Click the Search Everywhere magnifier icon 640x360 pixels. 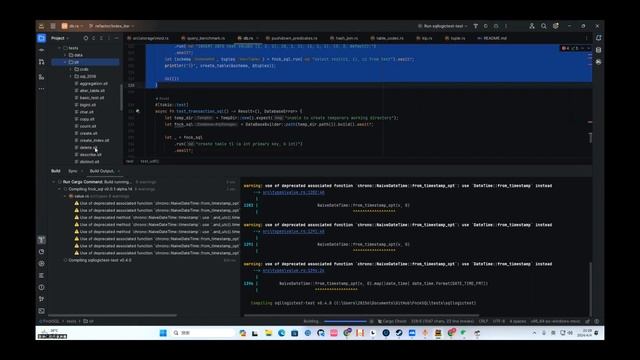coord(544,26)
